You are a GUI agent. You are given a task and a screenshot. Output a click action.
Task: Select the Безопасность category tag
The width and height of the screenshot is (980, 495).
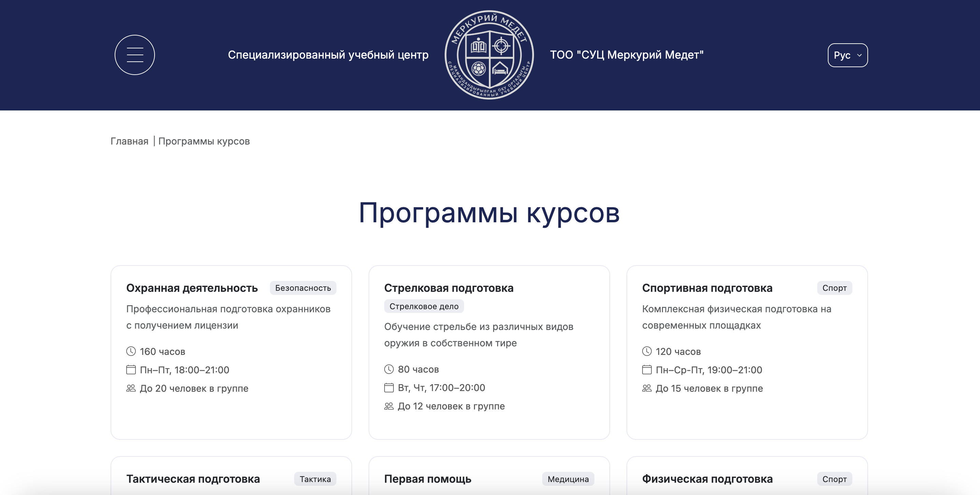[303, 288]
